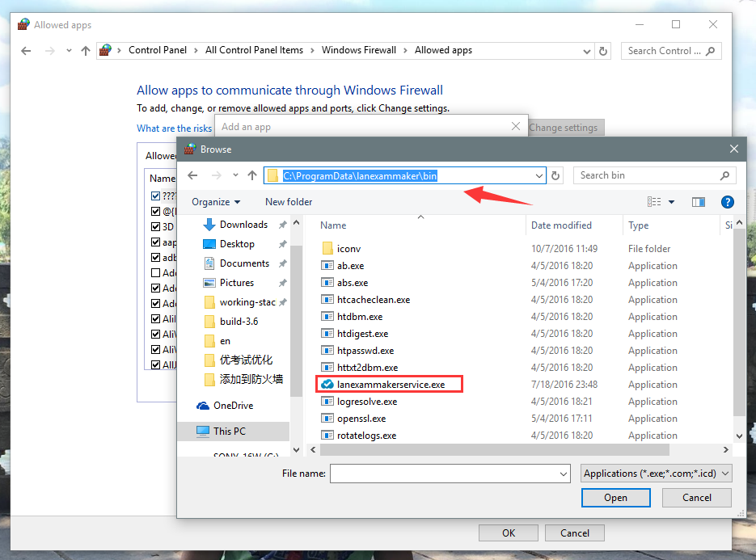The image size is (756, 560).
Task: Open the What are the risks link
Action: pos(175,128)
